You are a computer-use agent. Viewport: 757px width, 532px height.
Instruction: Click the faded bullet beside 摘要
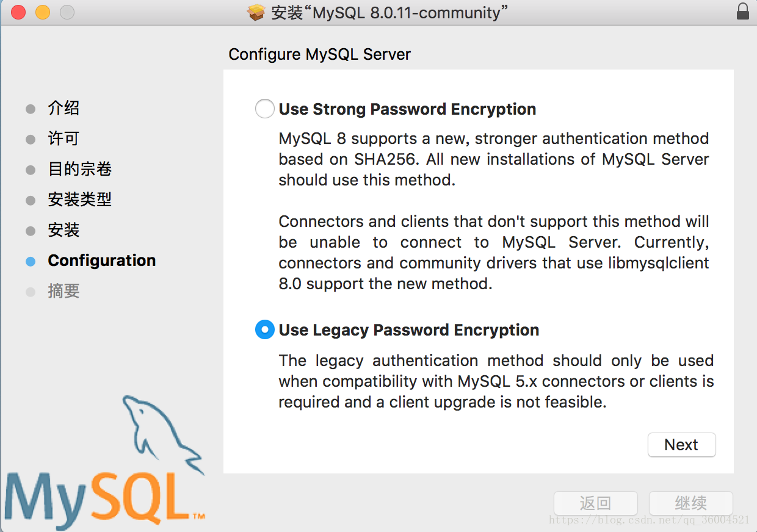(x=31, y=292)
